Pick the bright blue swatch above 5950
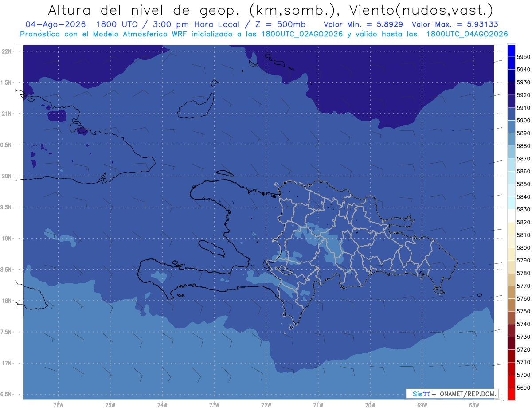 (x=511, y=51)
